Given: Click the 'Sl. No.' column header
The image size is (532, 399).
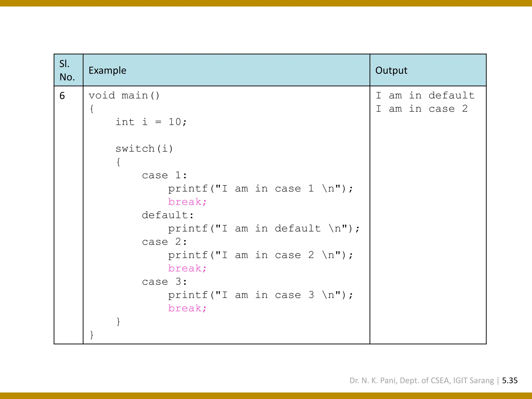Looking at the screenshot, I should pyautogui.click(x=69, y=70).
